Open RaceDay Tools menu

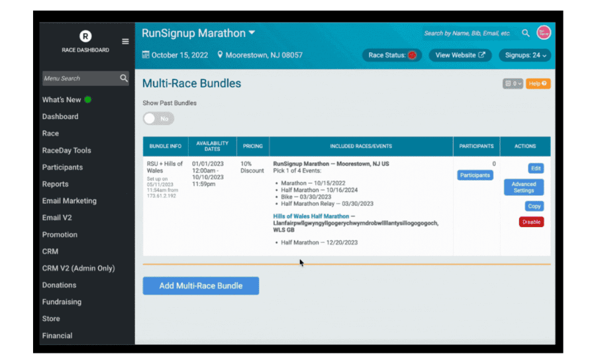(66, 150)
